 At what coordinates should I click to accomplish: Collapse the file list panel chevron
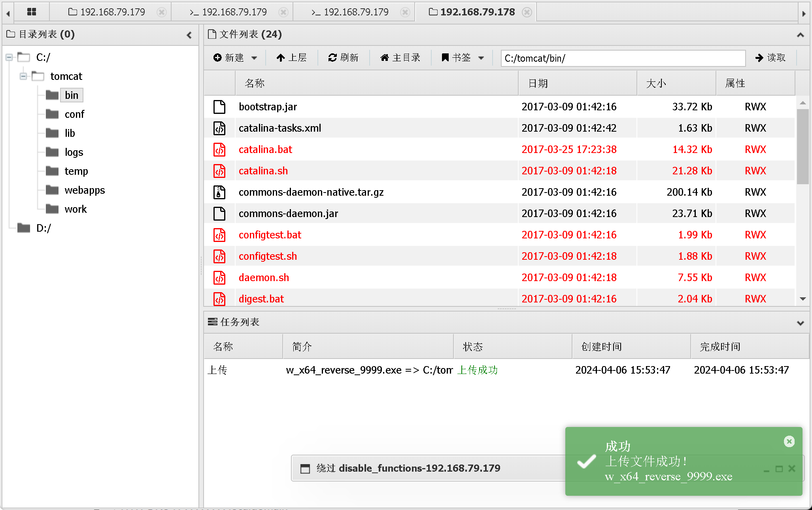[x=800, y=35]
